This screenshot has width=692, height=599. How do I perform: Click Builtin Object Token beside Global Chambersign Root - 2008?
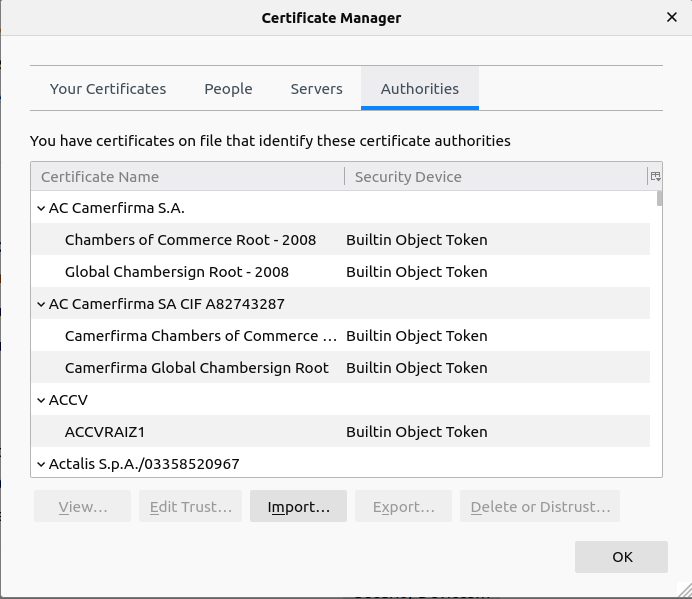(417, 272)
